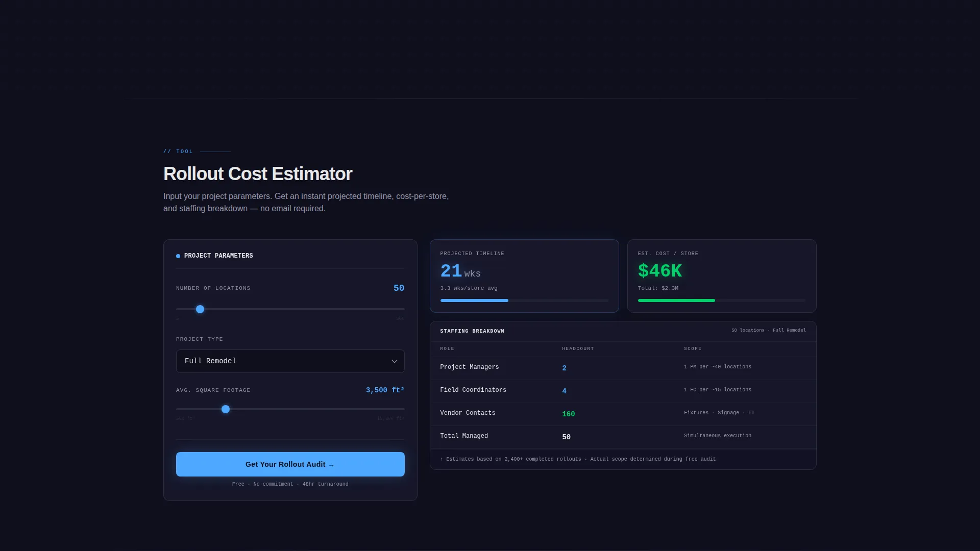
Task: Click the 'Free · No commitment · 48hr turnaround' note
Action: click(x=290, y=484)
